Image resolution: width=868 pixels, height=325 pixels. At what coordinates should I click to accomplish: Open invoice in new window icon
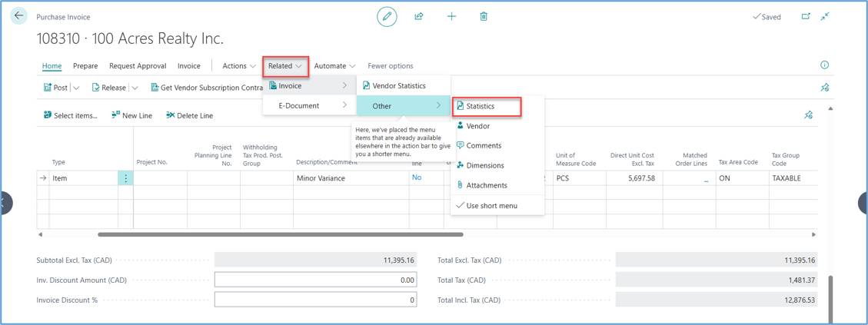pyautogui.click(x=806, y=17)
